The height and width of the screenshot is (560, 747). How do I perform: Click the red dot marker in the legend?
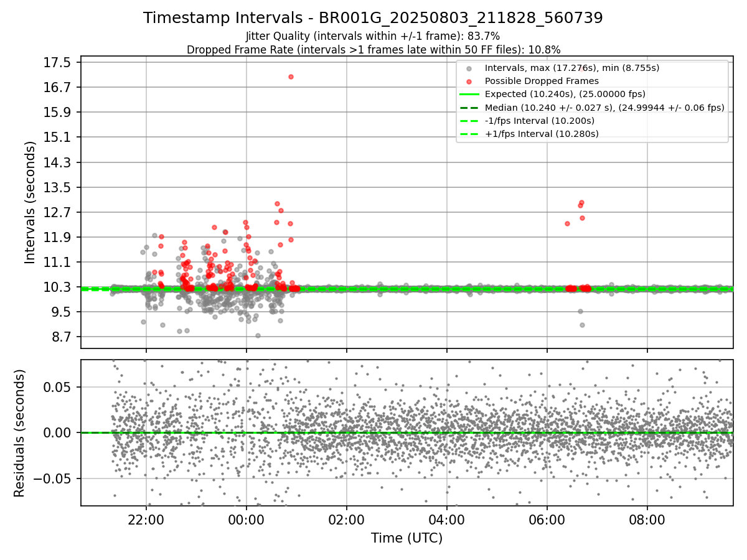pyautogui.click(x=469, y=81)
